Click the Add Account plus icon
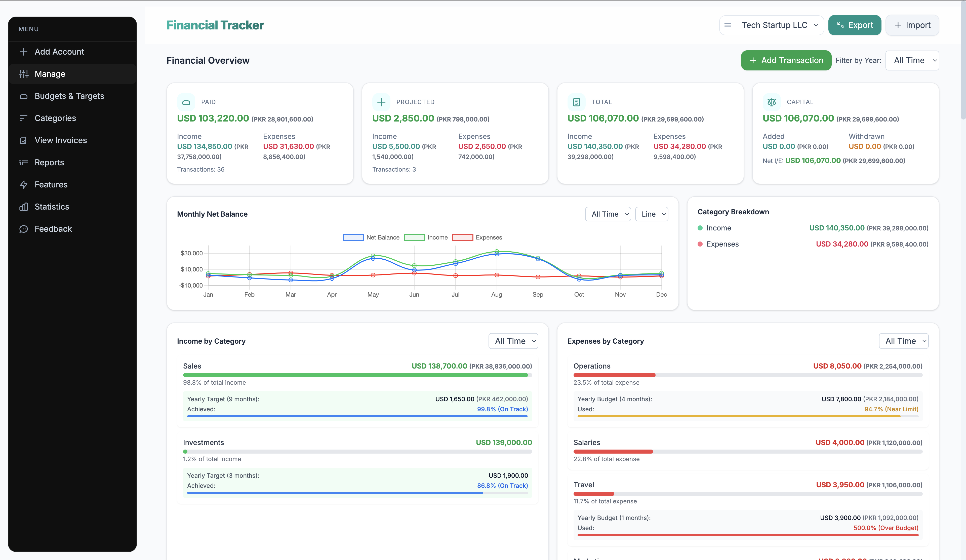Screen dimensions: 966x560 (x=23, y=52)
